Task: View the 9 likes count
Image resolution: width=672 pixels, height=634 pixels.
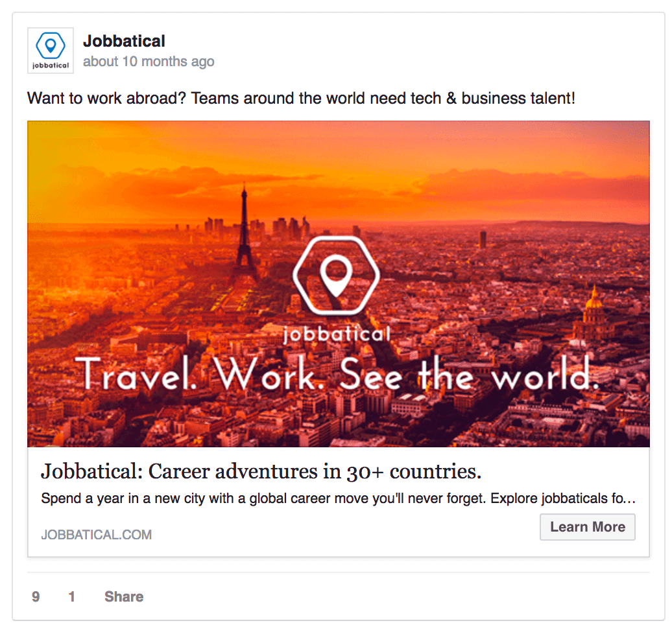Action: click(36, 597)
